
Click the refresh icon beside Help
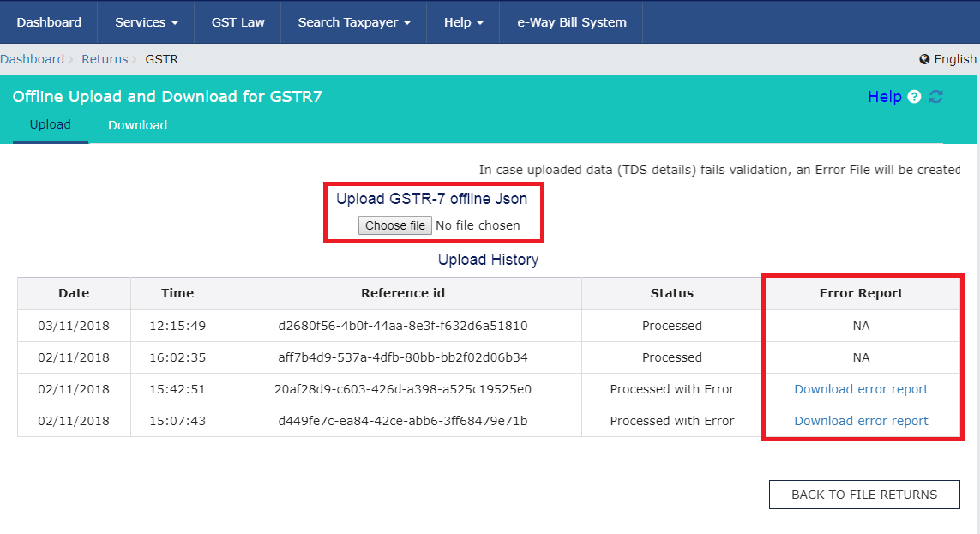click(x=935, y=97)
